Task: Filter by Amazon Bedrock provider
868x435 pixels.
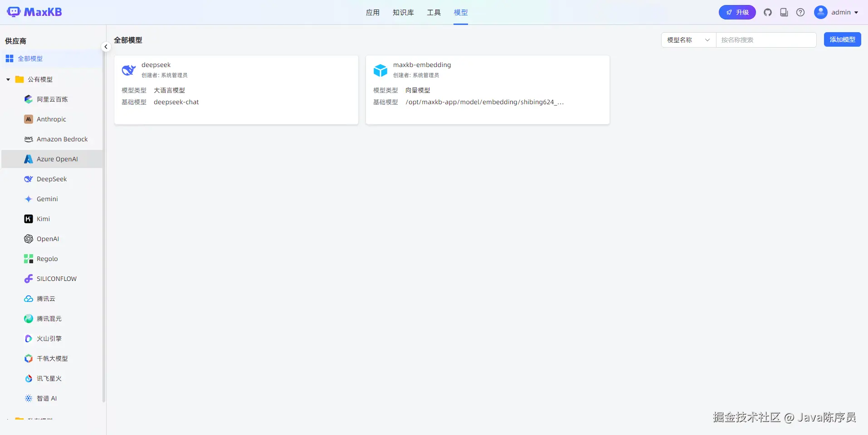Action: pyautogui.click(x=53, y=139)
